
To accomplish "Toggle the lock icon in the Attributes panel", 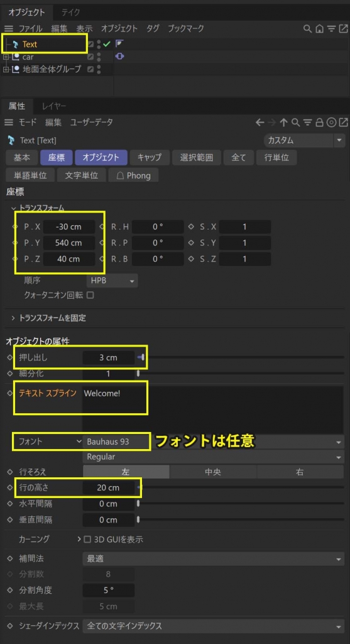I will click(320, 123).
